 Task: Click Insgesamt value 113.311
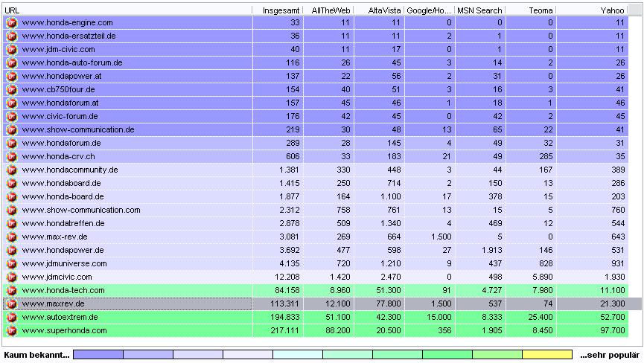tap(284, 304)
